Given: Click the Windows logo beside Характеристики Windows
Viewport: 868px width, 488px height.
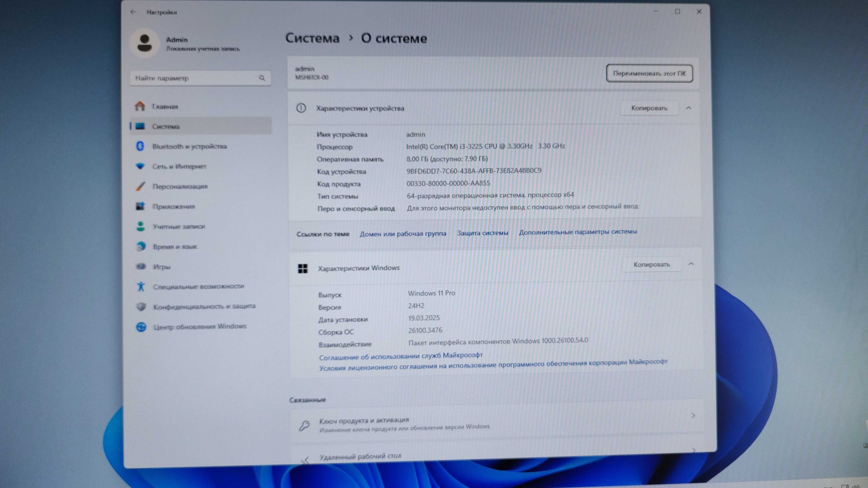Looking at the screenshot, I should (302, 269).
